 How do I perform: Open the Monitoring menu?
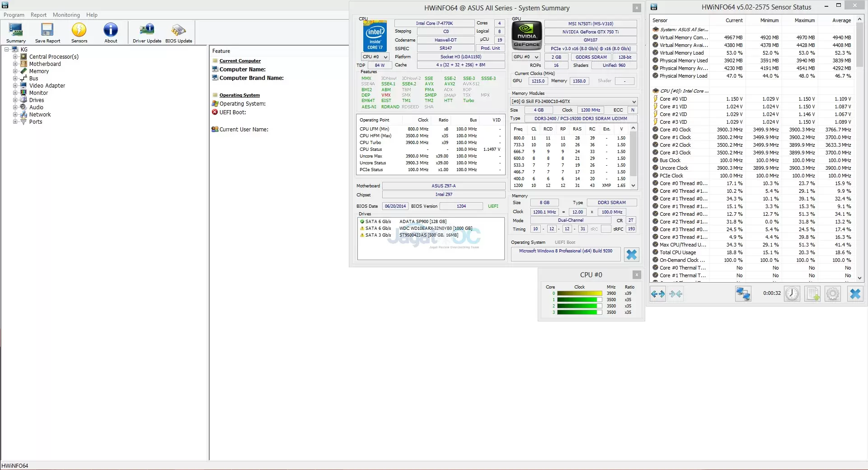click(x=66, y=15)
